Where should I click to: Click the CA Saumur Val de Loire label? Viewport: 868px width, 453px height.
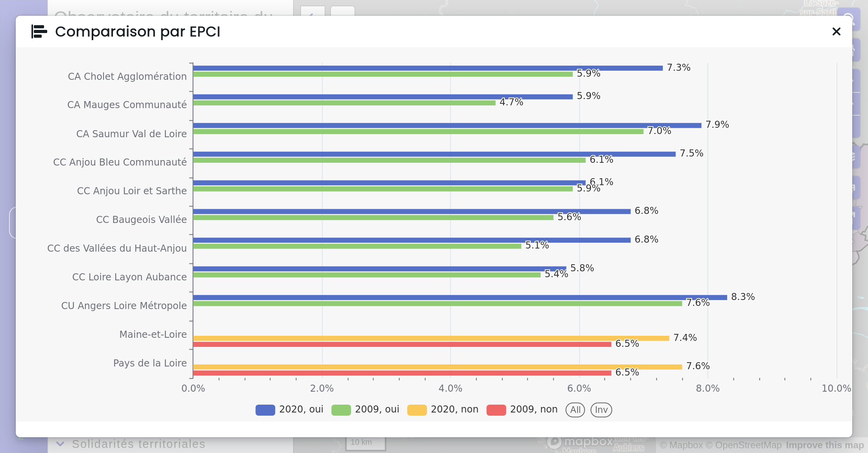pos(131,134)
